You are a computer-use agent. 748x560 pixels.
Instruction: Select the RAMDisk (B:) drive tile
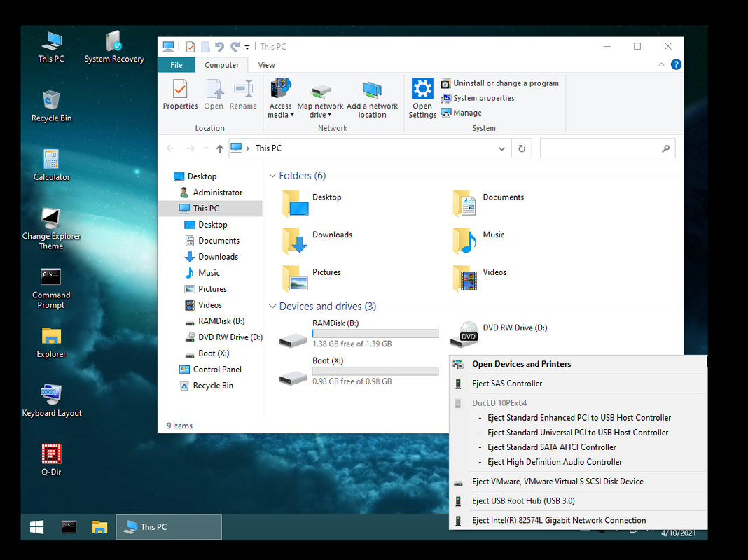[x=359, y=334]
